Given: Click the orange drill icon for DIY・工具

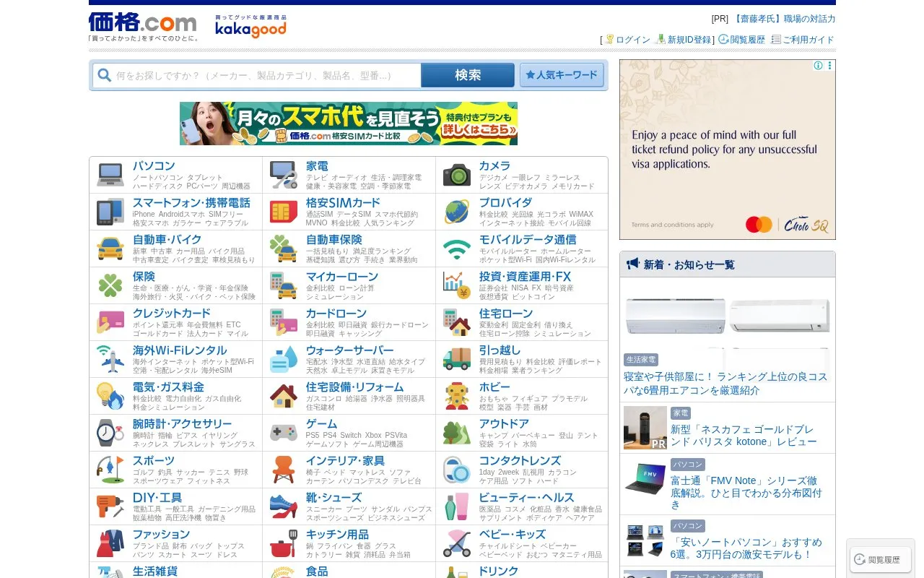Looking at the screenshot, I should (110, 506).
